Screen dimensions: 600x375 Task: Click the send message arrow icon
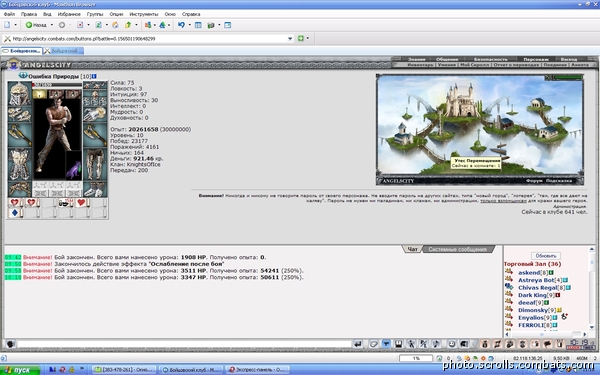click(x=358, y=344)
